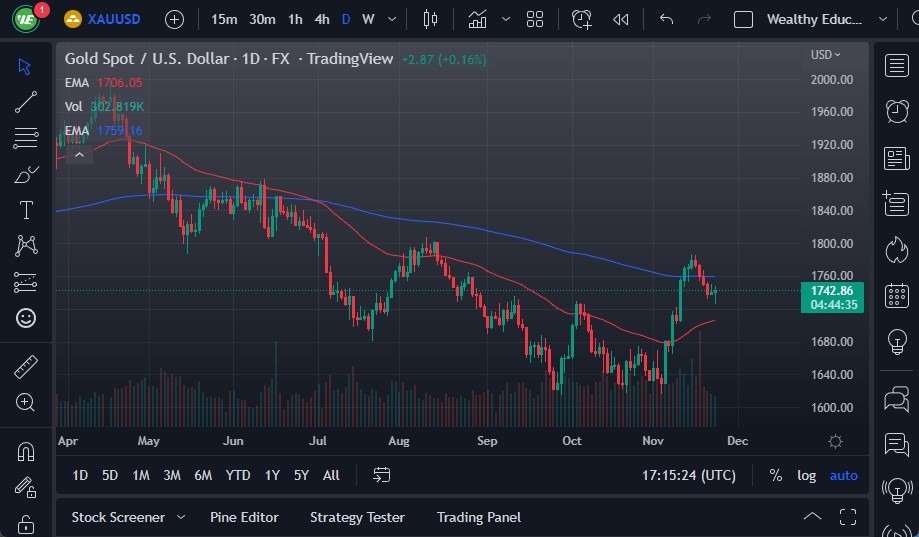Collapse the indicator legend chevron
This screenshot has width=919, height=537.
[80, 154]
